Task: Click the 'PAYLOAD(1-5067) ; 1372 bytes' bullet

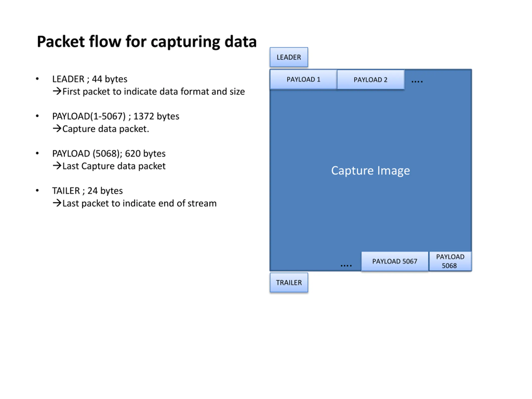Action: tap(116, 116)
